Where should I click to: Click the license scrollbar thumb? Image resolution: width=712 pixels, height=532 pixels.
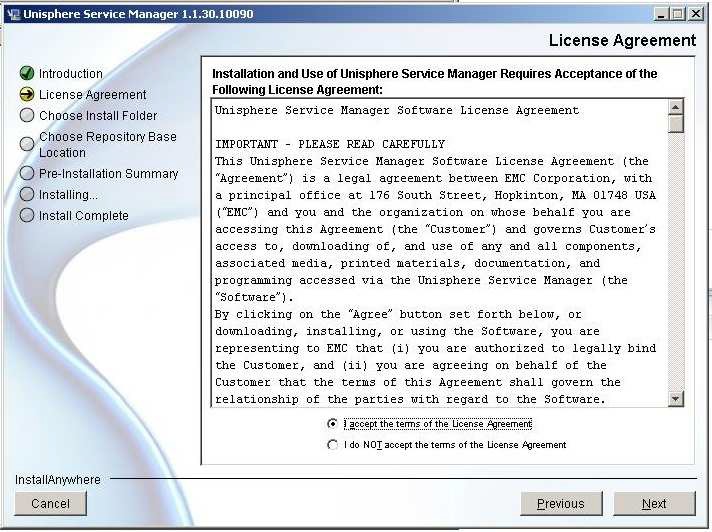(675, 124)
